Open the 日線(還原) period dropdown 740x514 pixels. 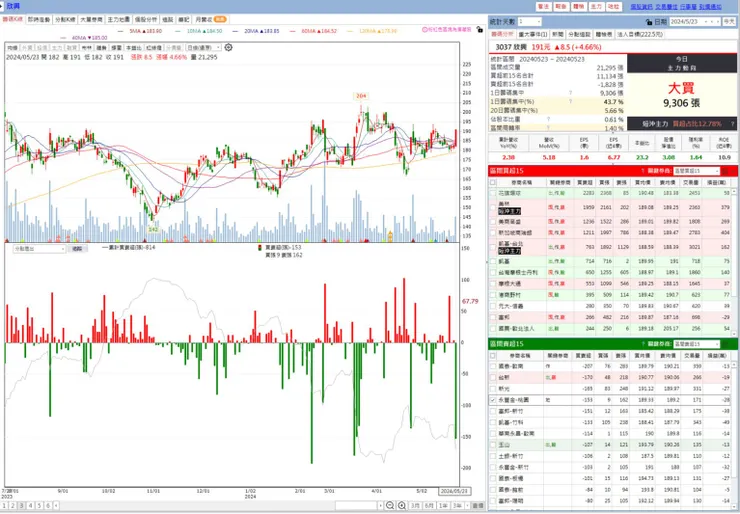(203, 48)
